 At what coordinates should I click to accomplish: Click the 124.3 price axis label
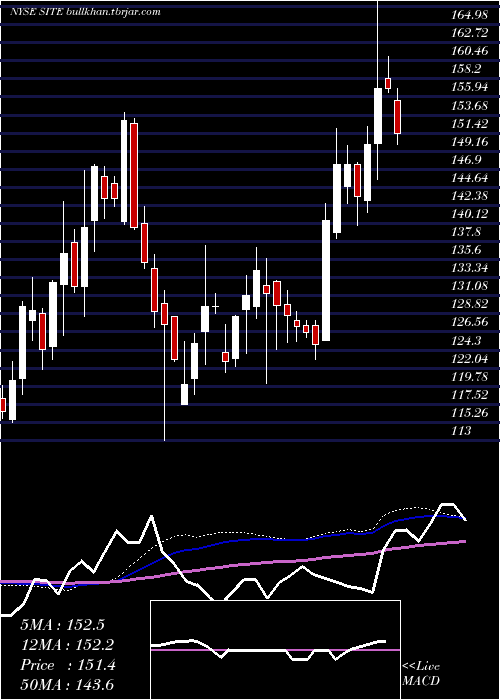pos(466,341)
